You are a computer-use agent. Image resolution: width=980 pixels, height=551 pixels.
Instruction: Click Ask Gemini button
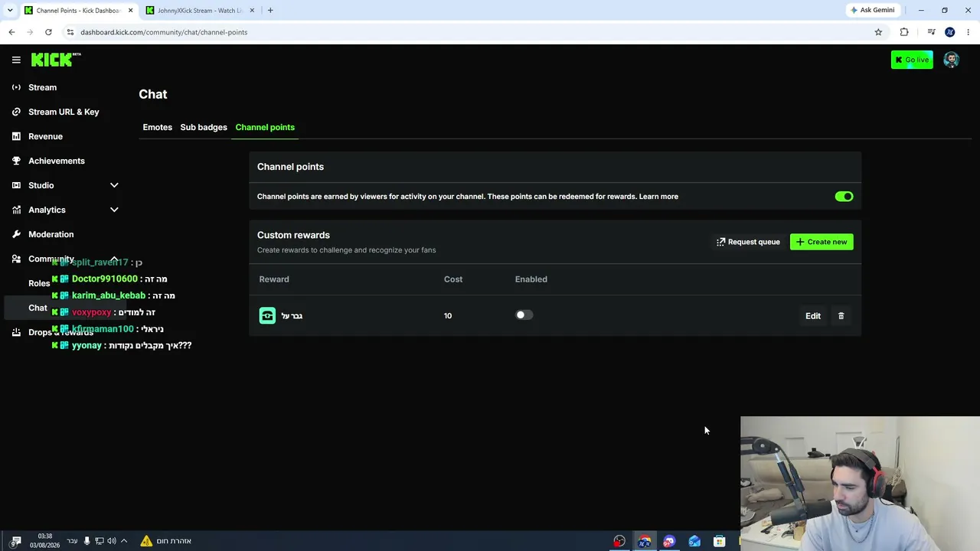point(873,10)
